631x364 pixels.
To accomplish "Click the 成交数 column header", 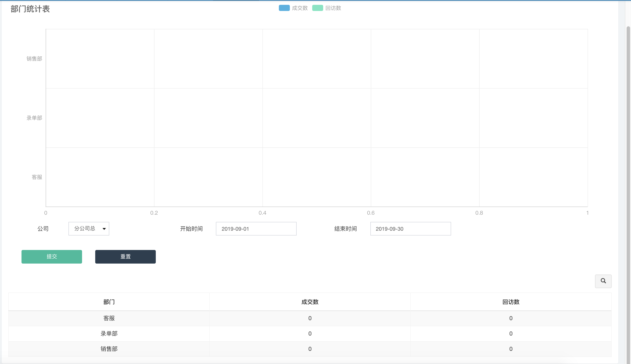I will pos(310,302).
